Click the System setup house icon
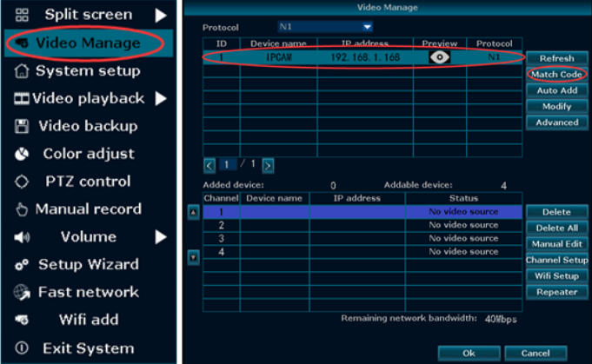The width and height of the screenshot is (592, 364). (23, 71)
